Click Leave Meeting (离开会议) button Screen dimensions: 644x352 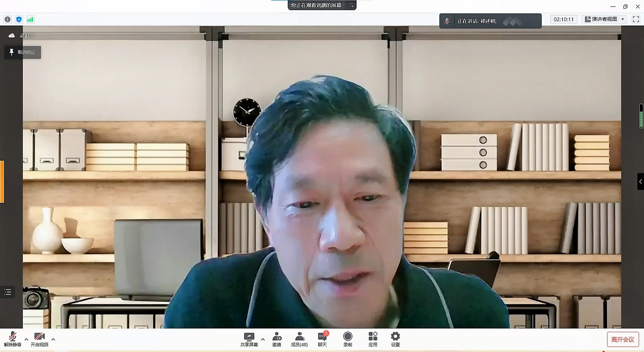623,339
